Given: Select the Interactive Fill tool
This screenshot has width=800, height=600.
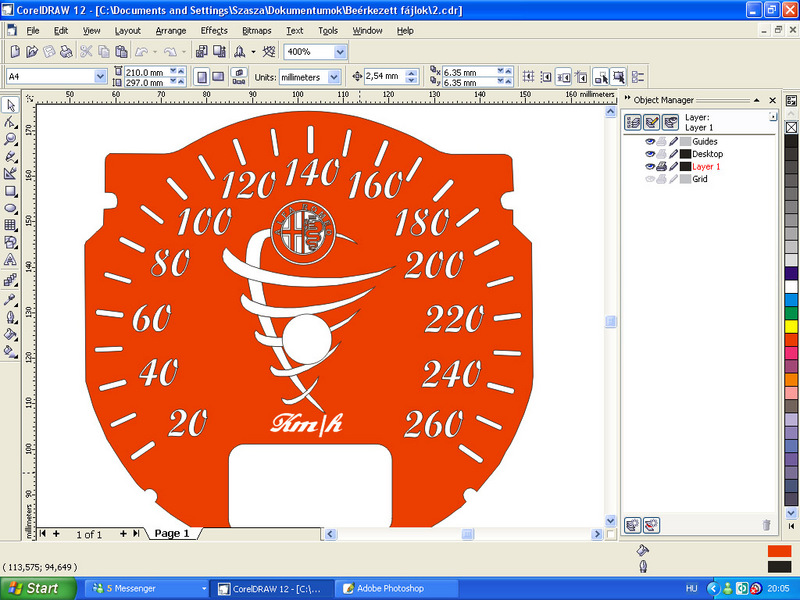Looking at the screenshot, I should coord(10,352).
